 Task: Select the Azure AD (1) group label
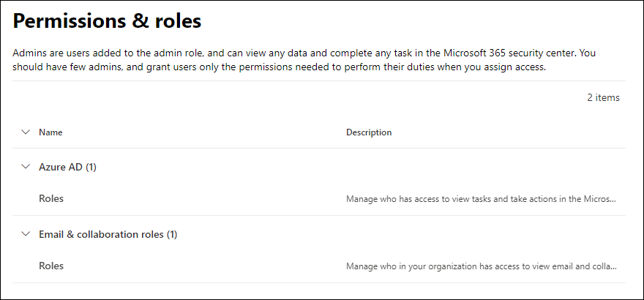coord(68,167)
